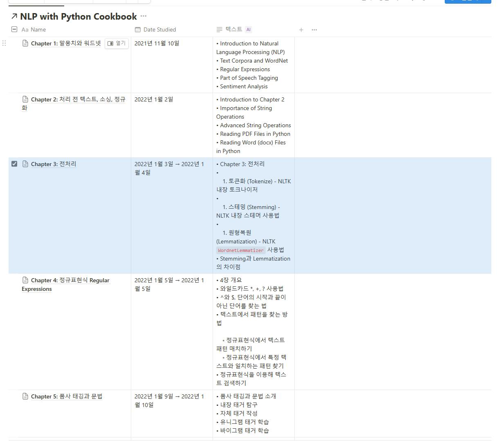Click the text Advanced String Operations
This screenshot has width=504, height=441.
click(x=255, y=125)
